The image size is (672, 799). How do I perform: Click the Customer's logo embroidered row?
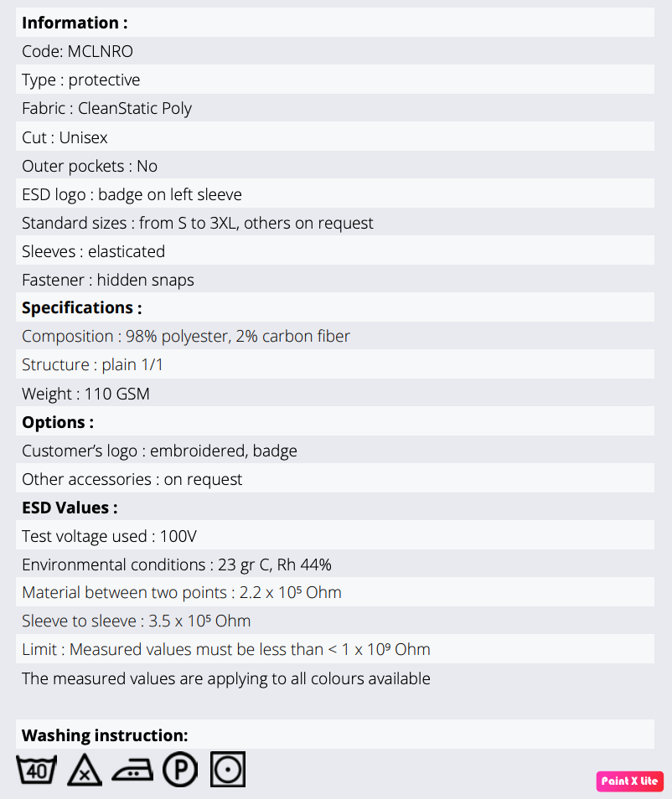coord(159,451)
